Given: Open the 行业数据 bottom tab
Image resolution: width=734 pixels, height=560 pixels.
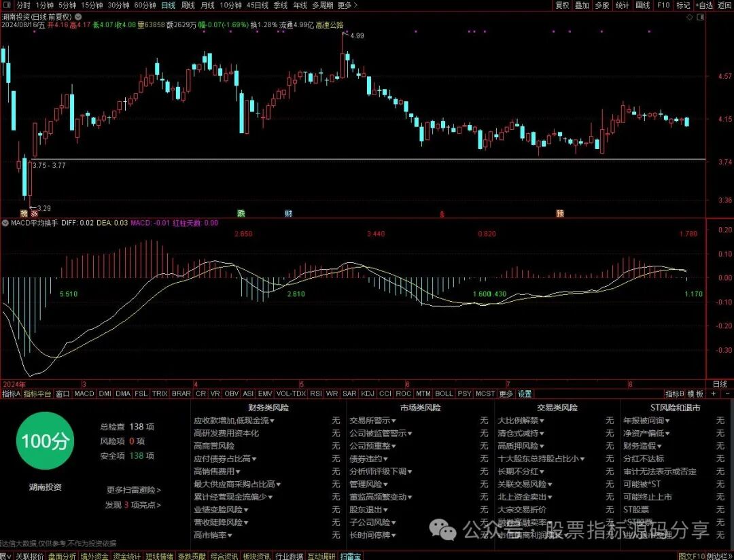Looking at the screenshot, I should tap(289, 556).
